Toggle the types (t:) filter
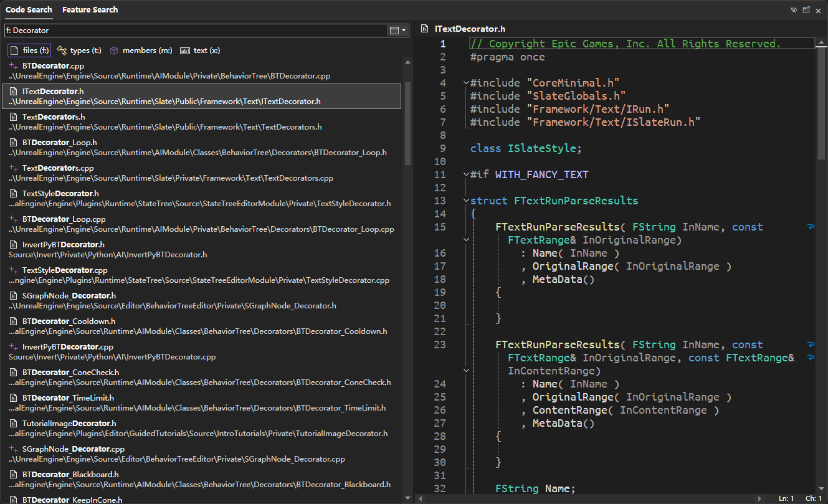Screen dimensions: 828x504 click(79, 50)
